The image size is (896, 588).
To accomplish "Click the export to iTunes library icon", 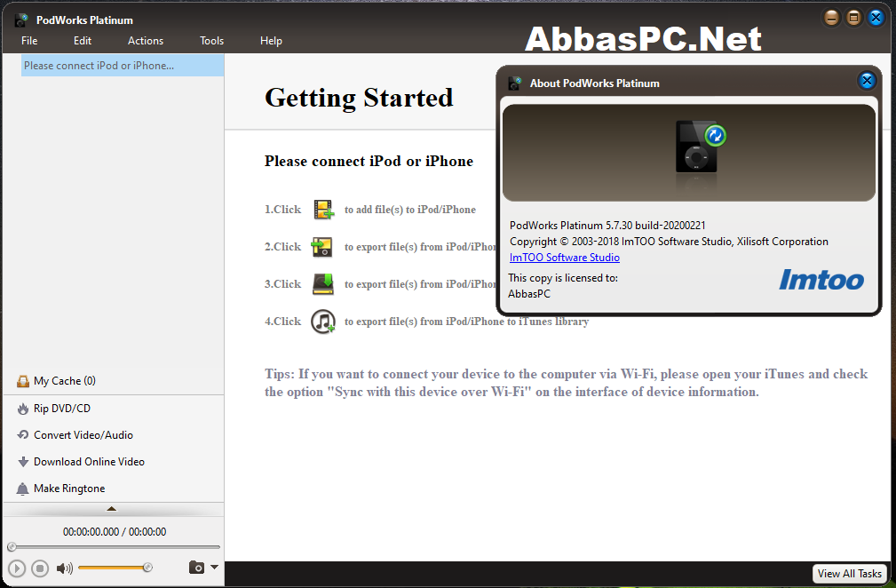I will click(323, 322).
